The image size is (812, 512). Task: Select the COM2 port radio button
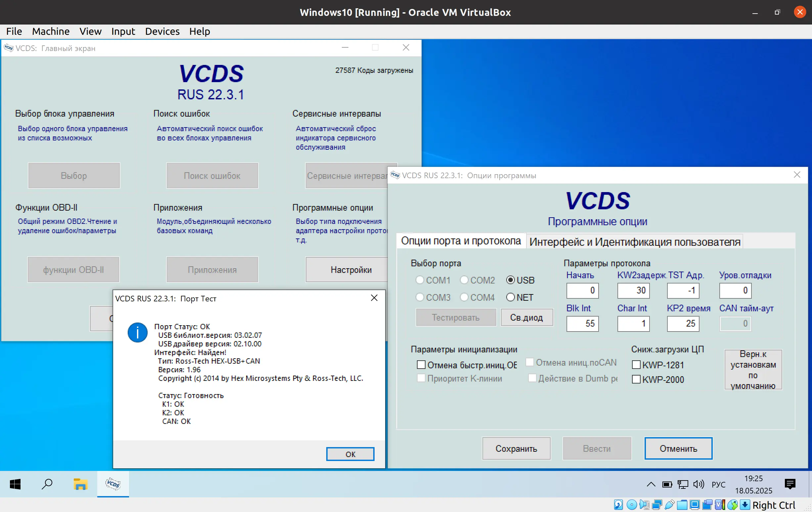(464, 280)
